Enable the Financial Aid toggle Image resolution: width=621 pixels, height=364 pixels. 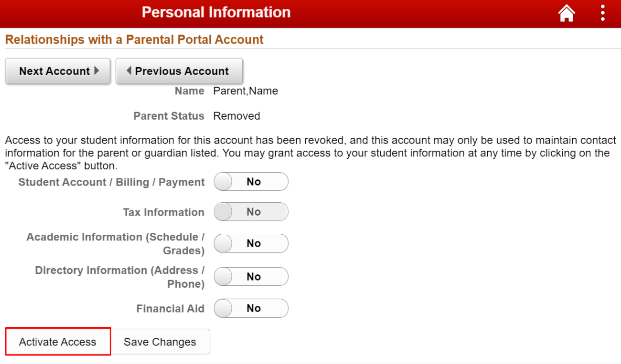[251, 308]
